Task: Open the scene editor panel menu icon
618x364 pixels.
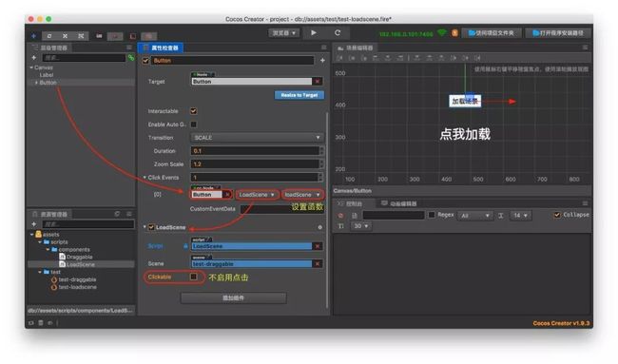Action: tap(586, 48)
